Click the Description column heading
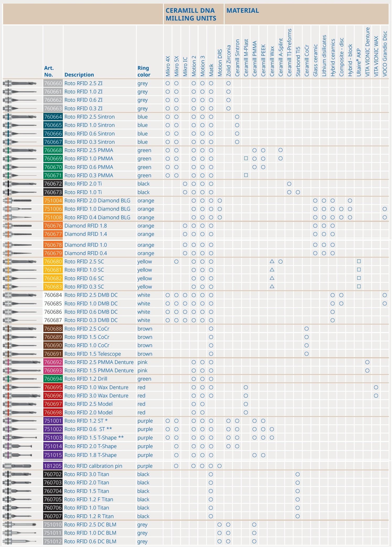392x551 pixels. (79, 75)
